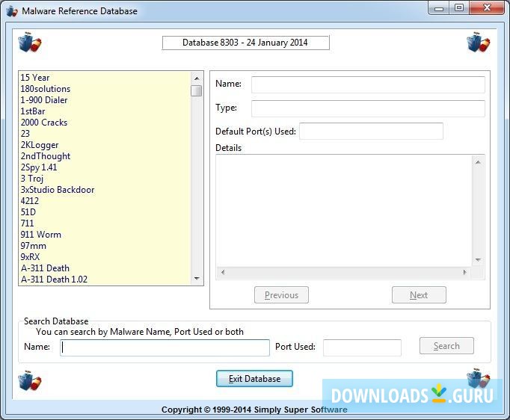This screenshot has width=510, height=420.
Task: Select the '4212' list entry
Action: 105,201
